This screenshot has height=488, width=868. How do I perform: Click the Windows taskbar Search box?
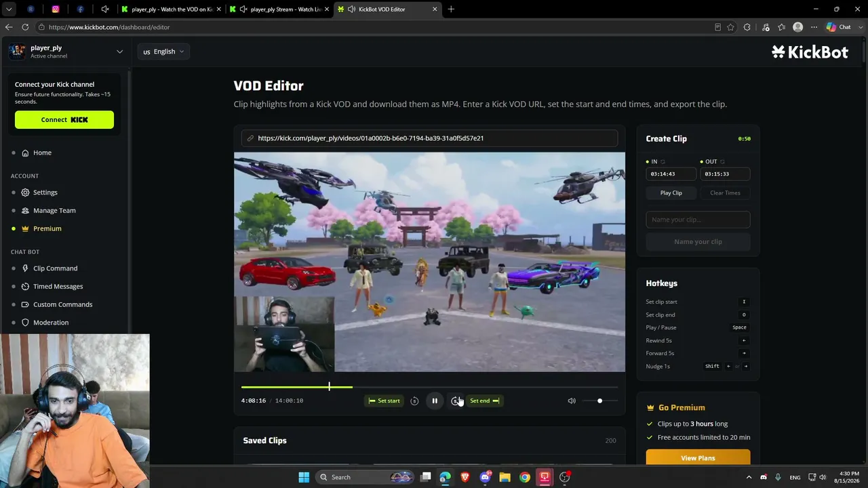[x=365, y=477]
